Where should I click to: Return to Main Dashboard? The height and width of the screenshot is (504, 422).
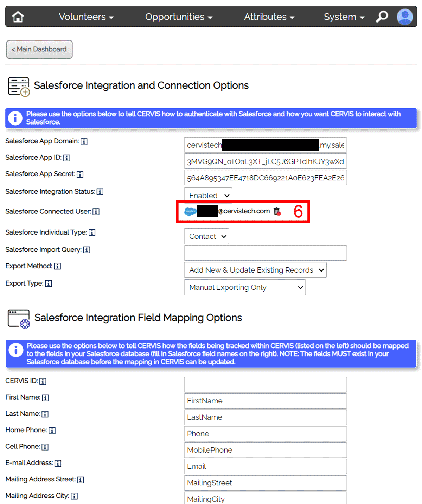[39, 49]
